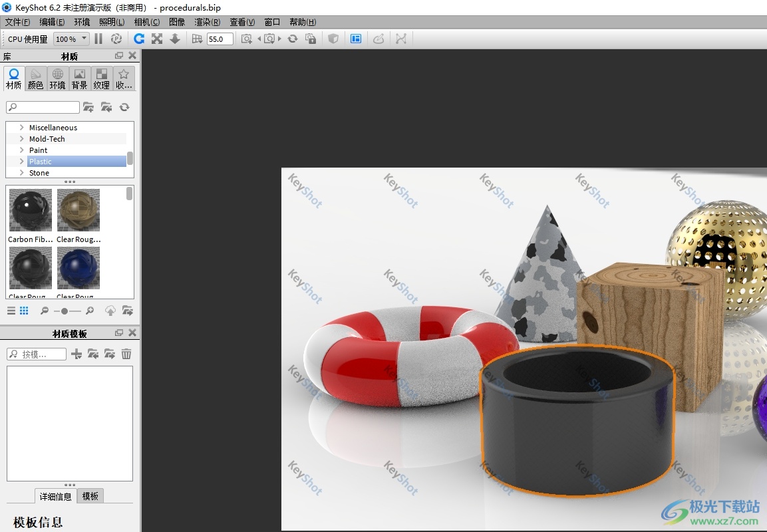Click the cloud upload icon in library
Viewport: 767px width, 532px height.
point(110,311)
